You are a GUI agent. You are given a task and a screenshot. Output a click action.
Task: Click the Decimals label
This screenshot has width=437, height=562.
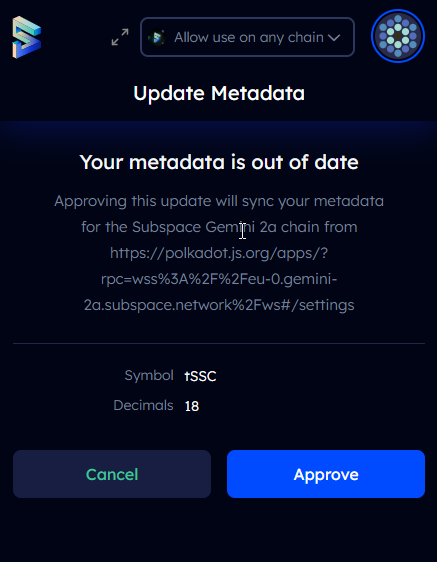click(x=143, y=405)
